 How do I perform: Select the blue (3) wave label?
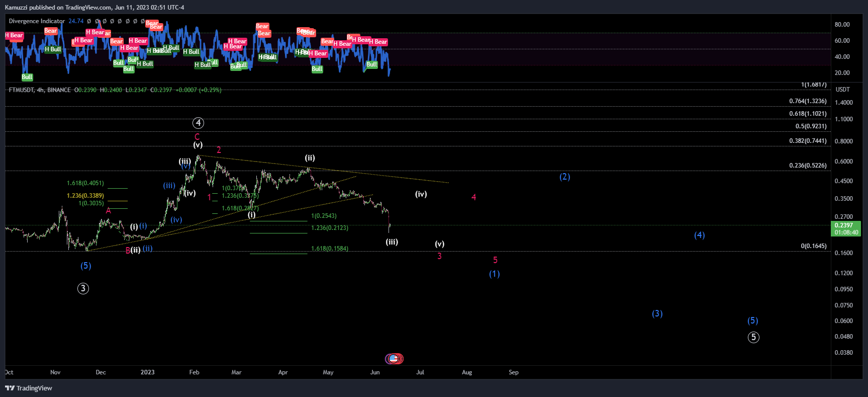pyautogui.click(x=657, y=313)
